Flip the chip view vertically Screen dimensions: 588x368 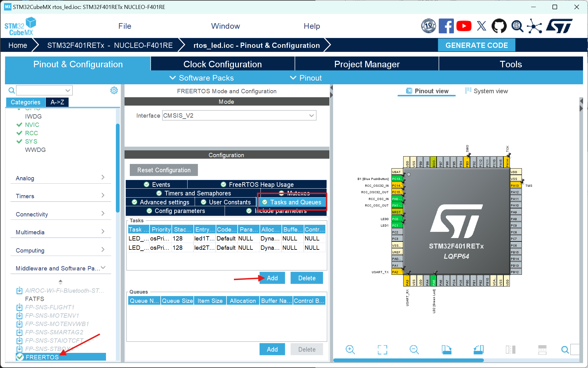(542, 350)
